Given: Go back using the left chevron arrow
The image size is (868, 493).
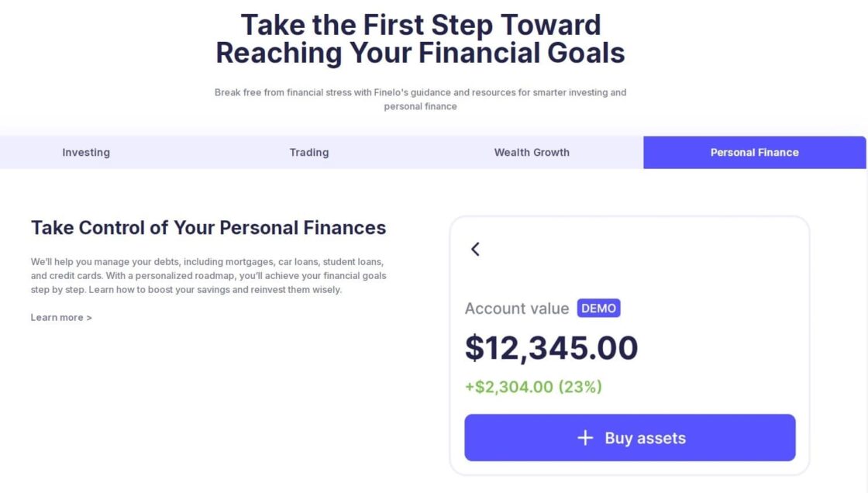Looking at the screenshot, I should pyautogui.click(x=475, y=249).
